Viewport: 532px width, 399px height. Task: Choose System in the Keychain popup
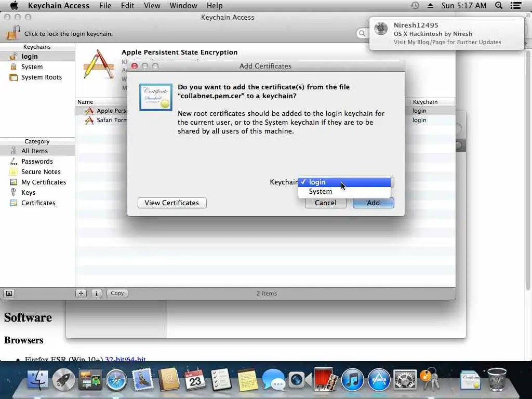coord(344,192)
